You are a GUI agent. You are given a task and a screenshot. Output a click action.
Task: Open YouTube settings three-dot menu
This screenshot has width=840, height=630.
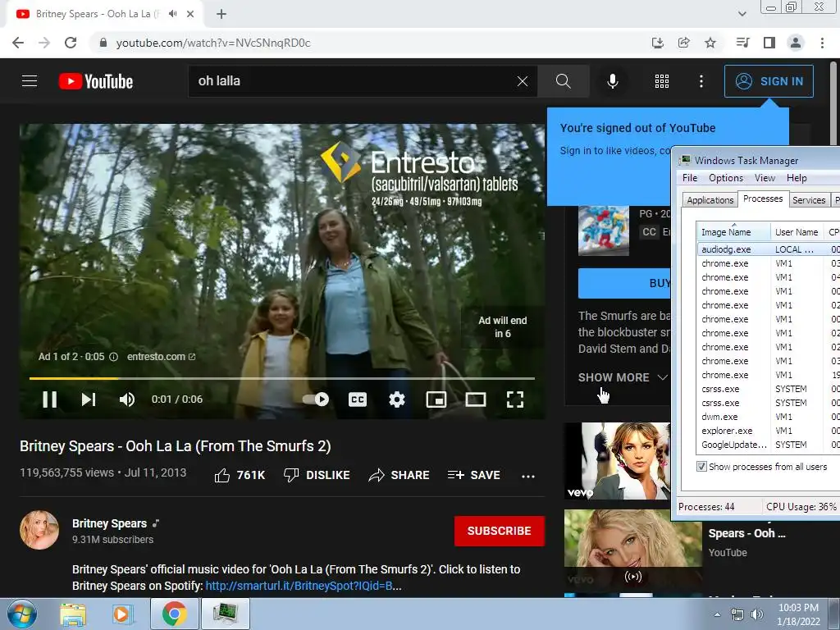click(x=701, y=81)
